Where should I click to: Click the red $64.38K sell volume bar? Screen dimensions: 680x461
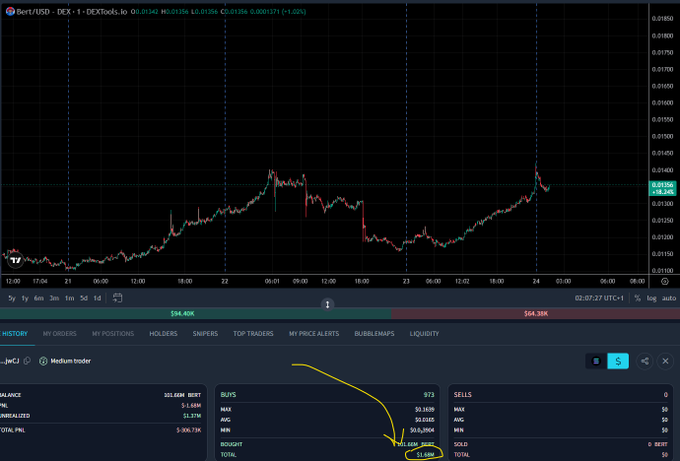(536, 313)
